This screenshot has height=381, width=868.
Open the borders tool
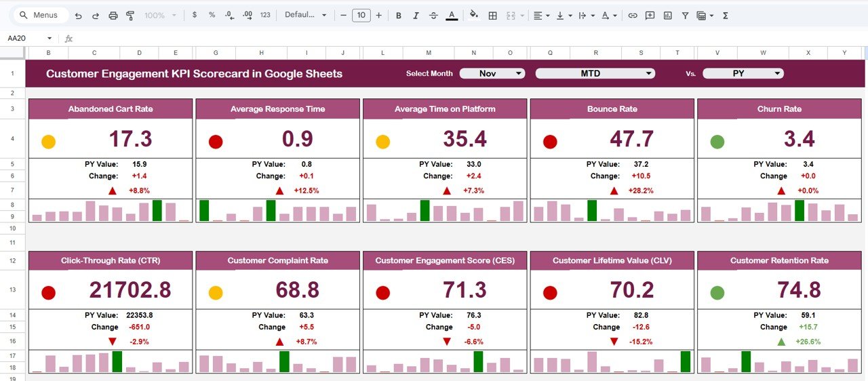pyautogui.click(x=493, y=15)
